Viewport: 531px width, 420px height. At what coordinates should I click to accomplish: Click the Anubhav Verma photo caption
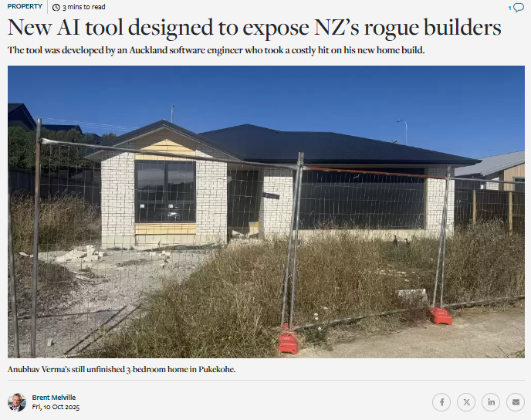pyautogui.click(x=122, y=369)
